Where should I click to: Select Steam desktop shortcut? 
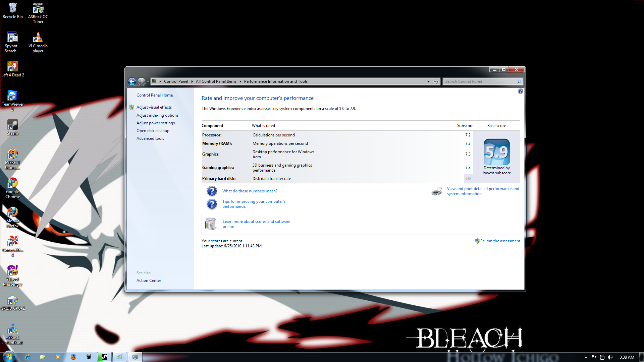click(x=12, y=127)
